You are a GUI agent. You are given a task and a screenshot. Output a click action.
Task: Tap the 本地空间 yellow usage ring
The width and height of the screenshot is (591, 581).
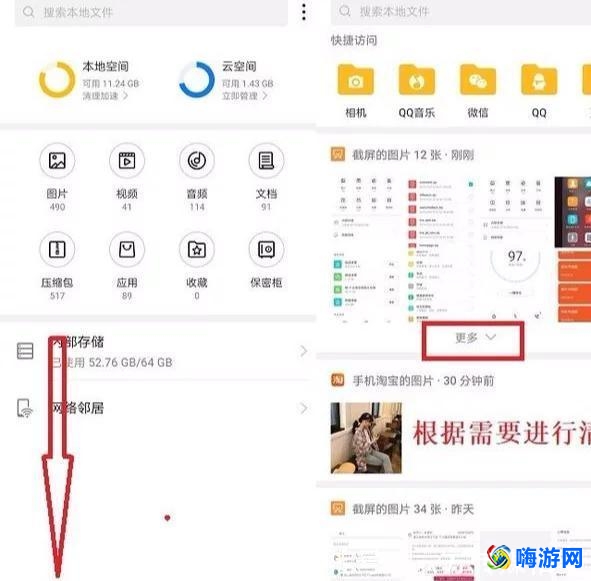pyautogui.click(x=57, y=80)
